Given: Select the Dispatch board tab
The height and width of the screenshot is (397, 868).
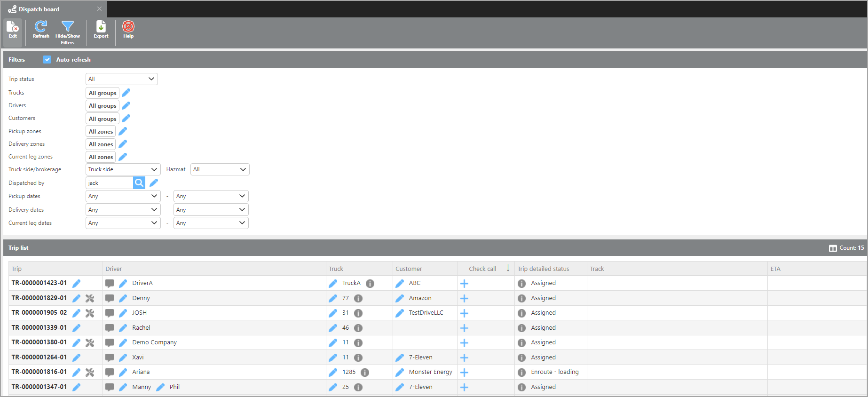Looking at the screenshot, I should [39, 9].
